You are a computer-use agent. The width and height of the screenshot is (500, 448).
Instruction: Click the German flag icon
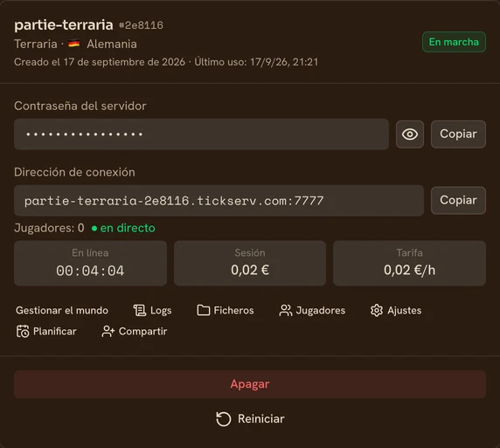pyautogui.click(x=74, y=43)
